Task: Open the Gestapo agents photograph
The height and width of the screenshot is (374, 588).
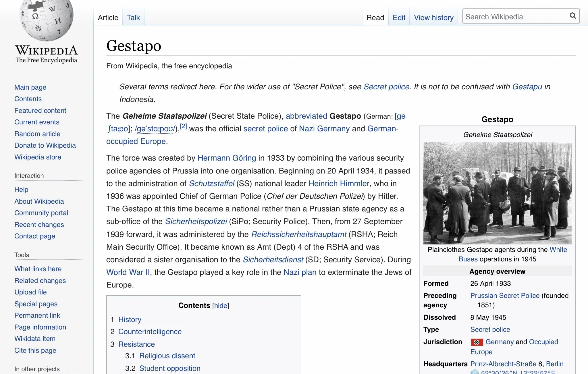Action: coord(497,193)
